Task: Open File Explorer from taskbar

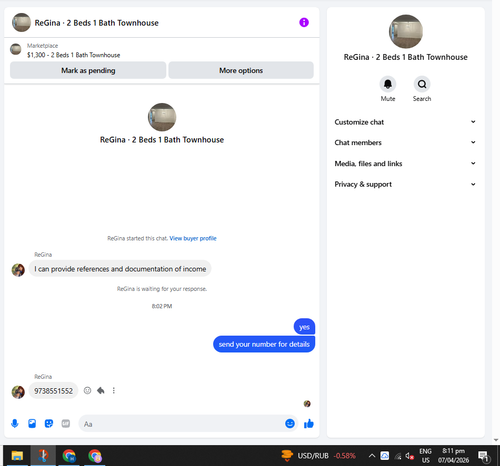Action: pyautogui.click(x=17, y=455)
